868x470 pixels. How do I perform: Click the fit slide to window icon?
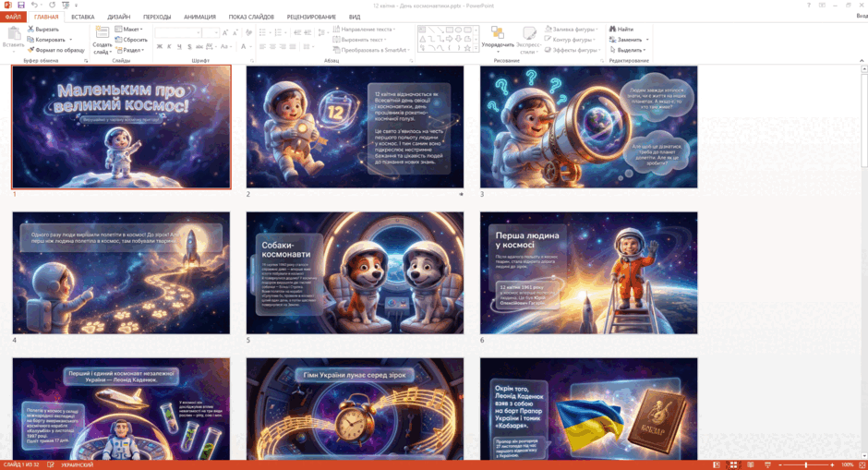point(862,465)
